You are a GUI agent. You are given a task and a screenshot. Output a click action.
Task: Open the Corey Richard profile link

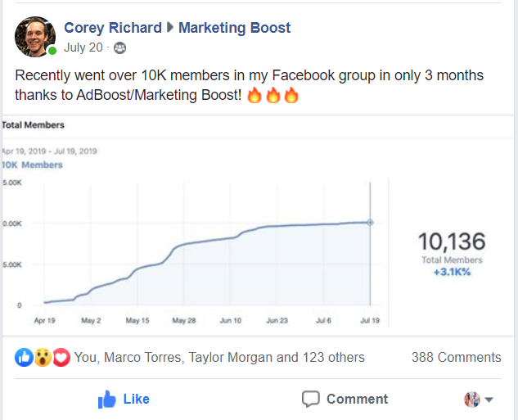pos(113,28)
